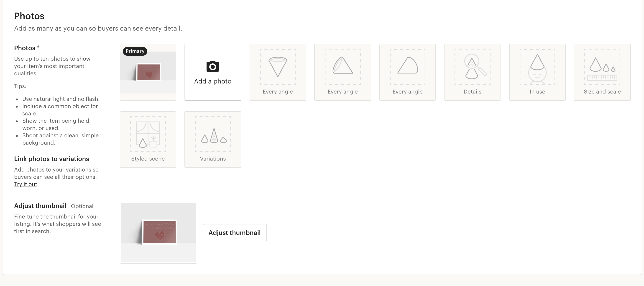Choose the Size and scale ruler placeholder
Image resolution: width=644 pixels, height=286 pixels.
[x=602, y=72]
